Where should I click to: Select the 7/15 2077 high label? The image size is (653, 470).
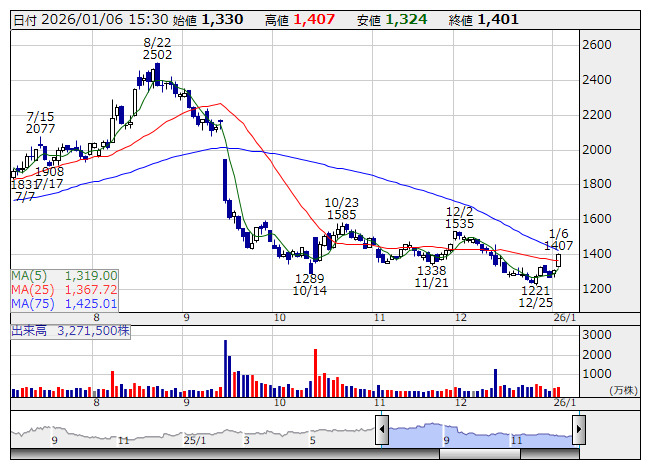(40, 123)
